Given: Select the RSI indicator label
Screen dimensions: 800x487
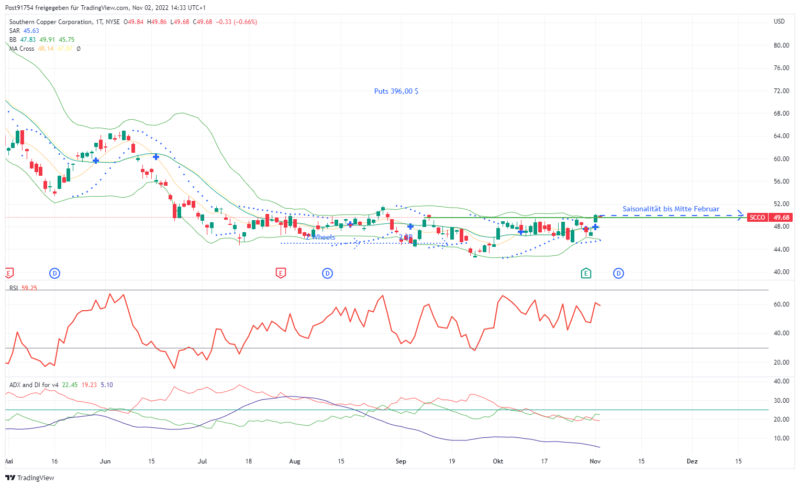Looking at the screenshot, I should click(13, 288).
